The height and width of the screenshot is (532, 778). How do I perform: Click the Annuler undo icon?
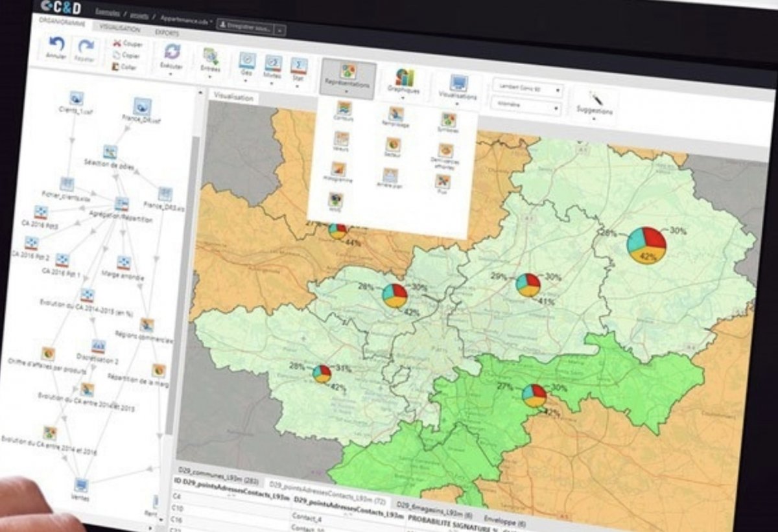coord(57,46)
